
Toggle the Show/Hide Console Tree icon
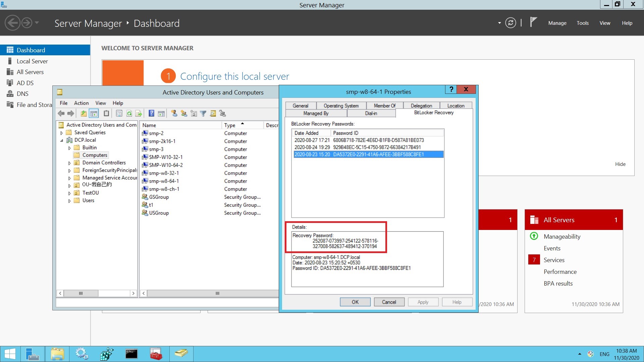click(94, 114)
